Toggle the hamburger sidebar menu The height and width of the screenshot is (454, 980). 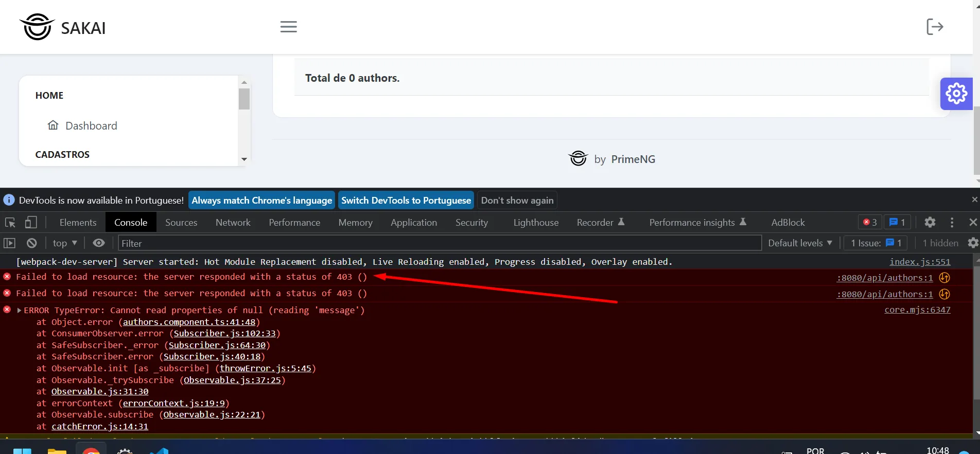tap(288, 27)
